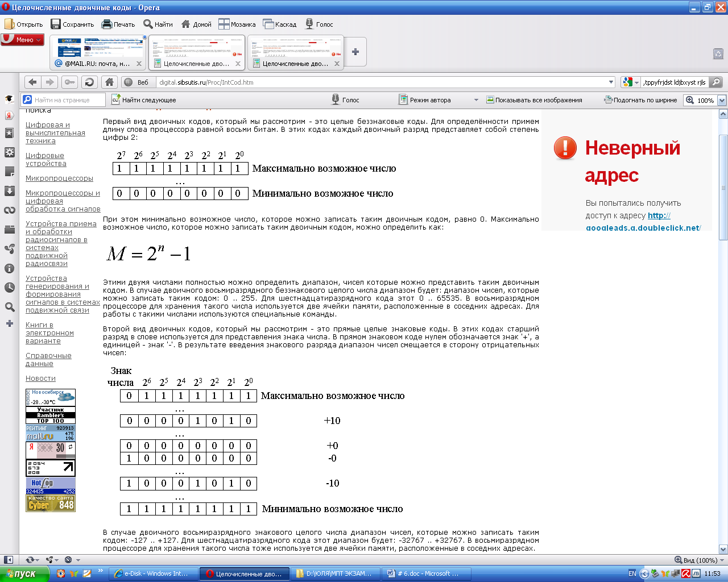728x582 pixels.
Task: Click the Найти на странице search field
Action: pyautogui.click(x=63, y=99)
